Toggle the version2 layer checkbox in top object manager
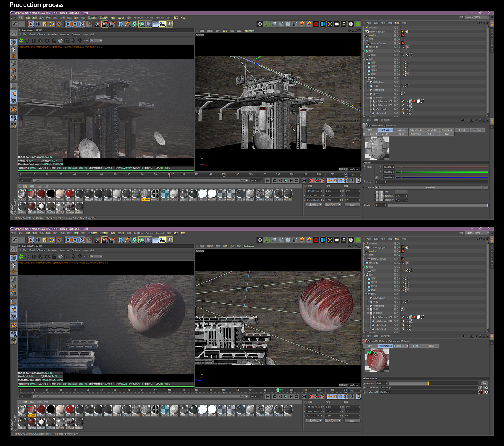Screen dimensions: 504x446 pyautogui.click(x=395, y=35)
